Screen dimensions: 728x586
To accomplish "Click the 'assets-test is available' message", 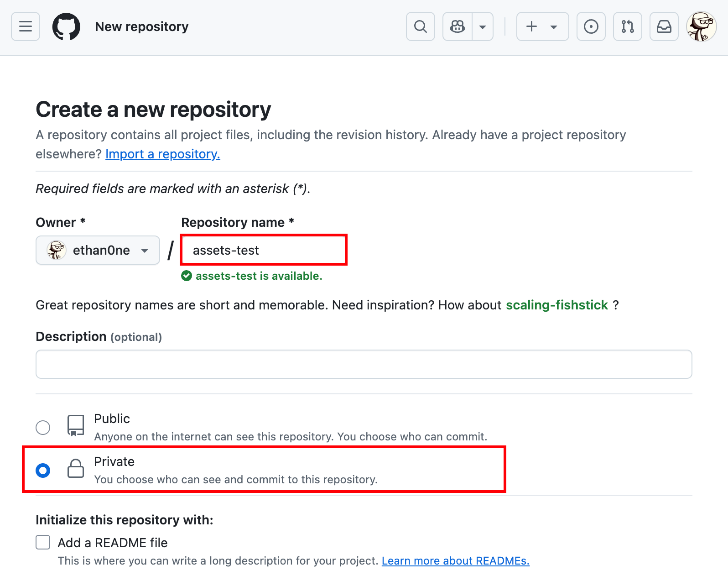I will (252, 276).
